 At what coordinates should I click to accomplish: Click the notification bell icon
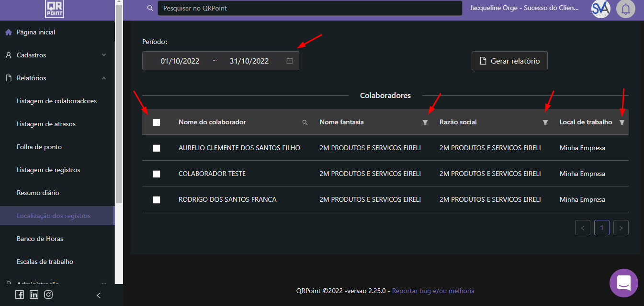click(x=626, y=9)
